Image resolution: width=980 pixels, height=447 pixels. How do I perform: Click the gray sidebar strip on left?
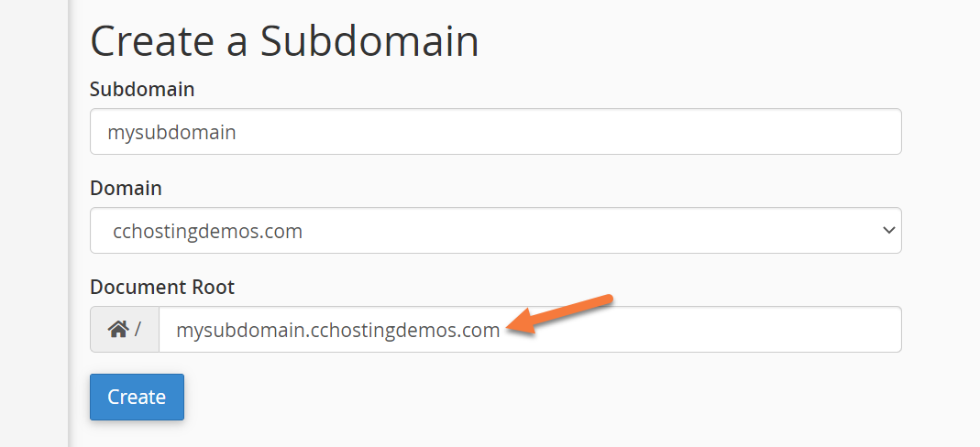coord(34,223)
